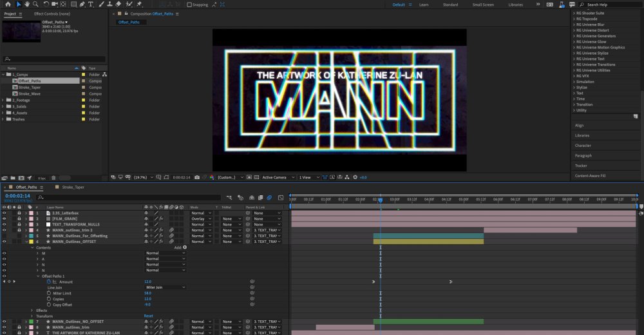The image size is (644, 335).
Task: Click teal label swatch of MANN_Outlines_For_Offsetting layer
Action: 31,236
